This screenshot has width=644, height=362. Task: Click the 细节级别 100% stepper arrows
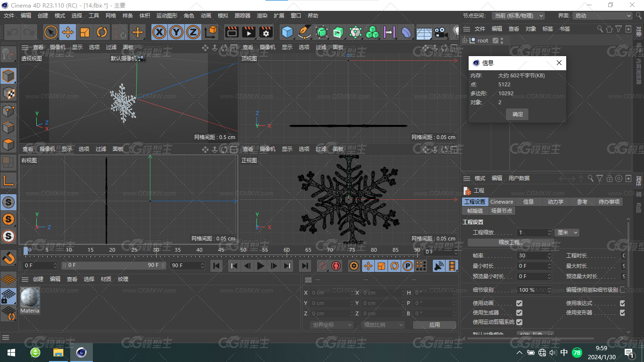pos(549,290)
